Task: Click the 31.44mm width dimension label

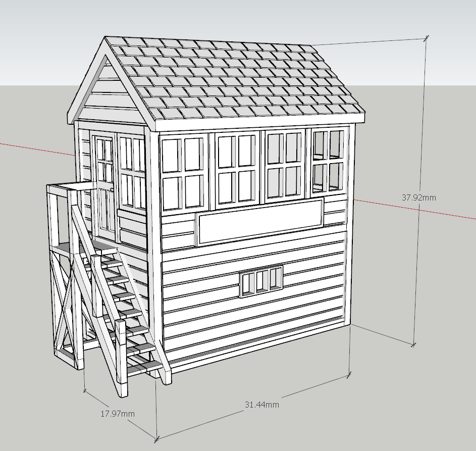Action: (x=261, y=404)
